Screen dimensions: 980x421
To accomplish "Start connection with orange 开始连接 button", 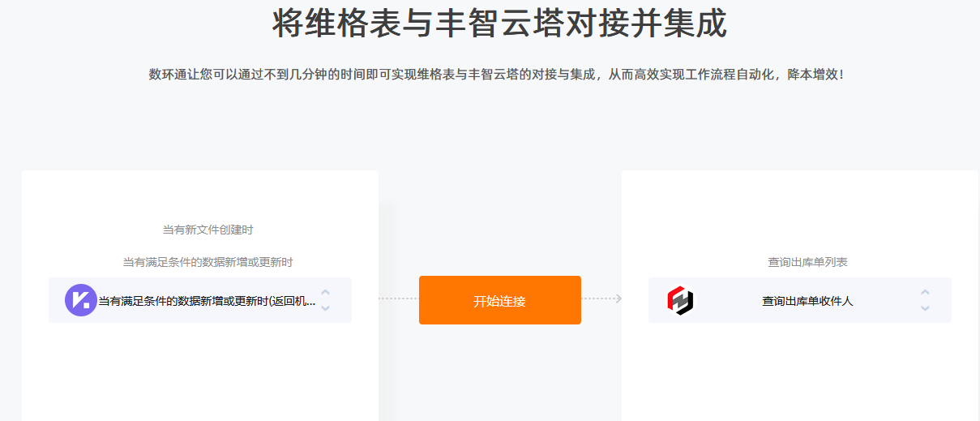I will [x=500, y=300].
